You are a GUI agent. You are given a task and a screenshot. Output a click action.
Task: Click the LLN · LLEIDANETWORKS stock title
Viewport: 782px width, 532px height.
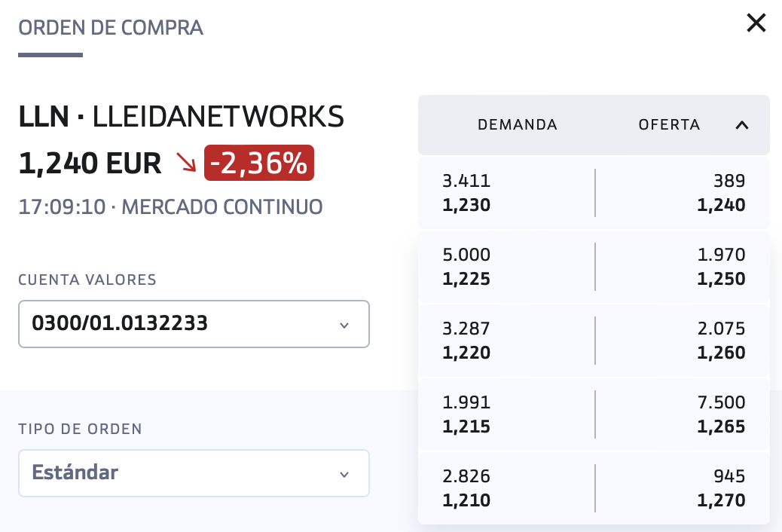tap(181, 117)
